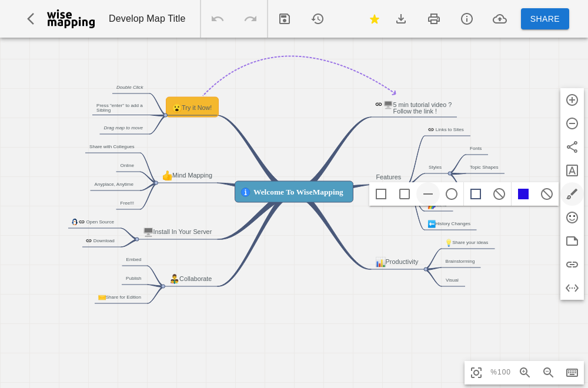Open the smiley add-icon tool

572,218
